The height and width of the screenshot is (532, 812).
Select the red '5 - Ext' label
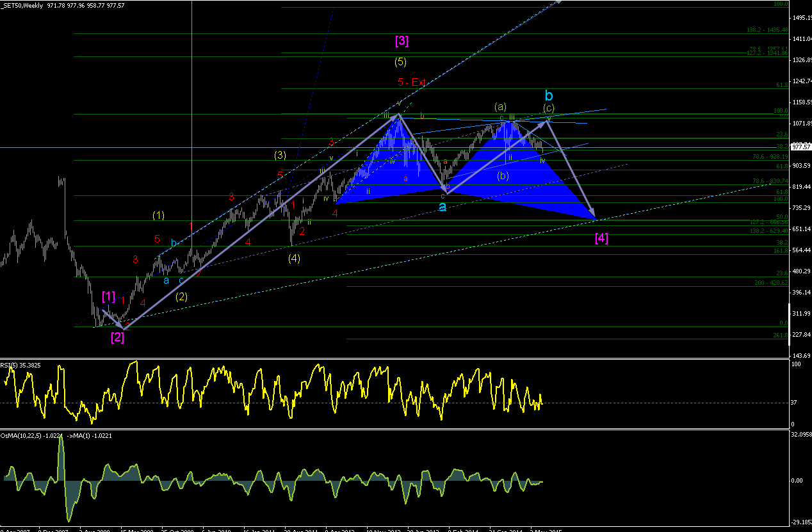412,82
